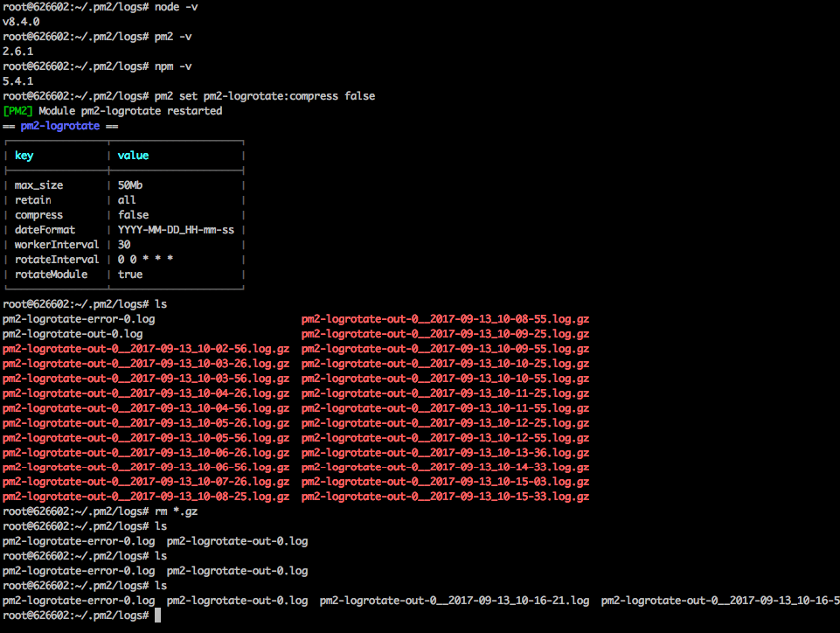Click the green [PM2] tag
This screenshot has width=840, height=633.
pyautogui.click(x=17, y=111)
